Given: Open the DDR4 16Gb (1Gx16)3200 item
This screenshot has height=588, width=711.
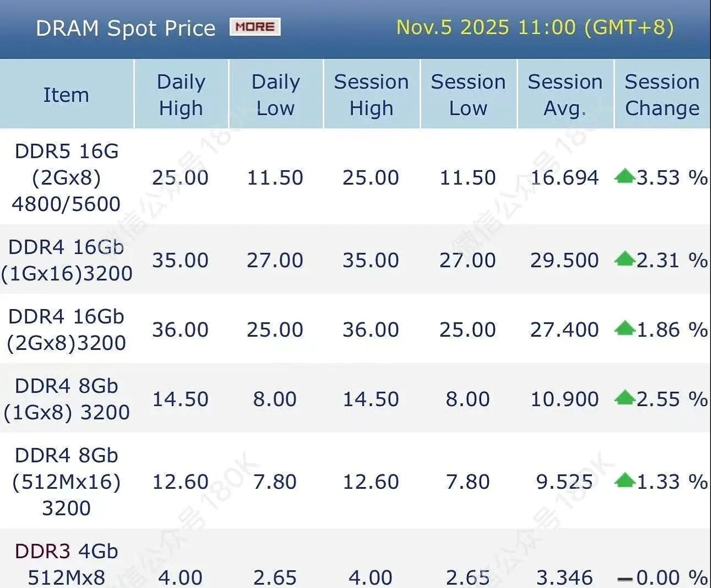Looking at the screenshot, I should (66, 260).
